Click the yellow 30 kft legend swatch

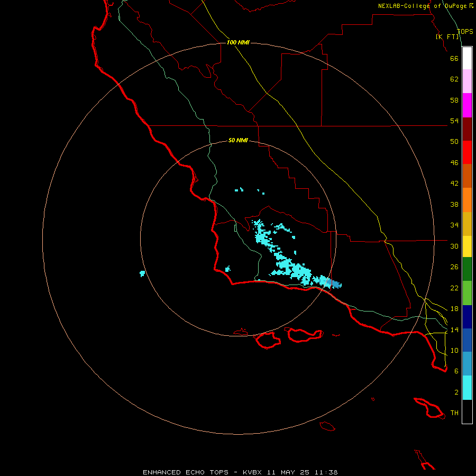467,246
